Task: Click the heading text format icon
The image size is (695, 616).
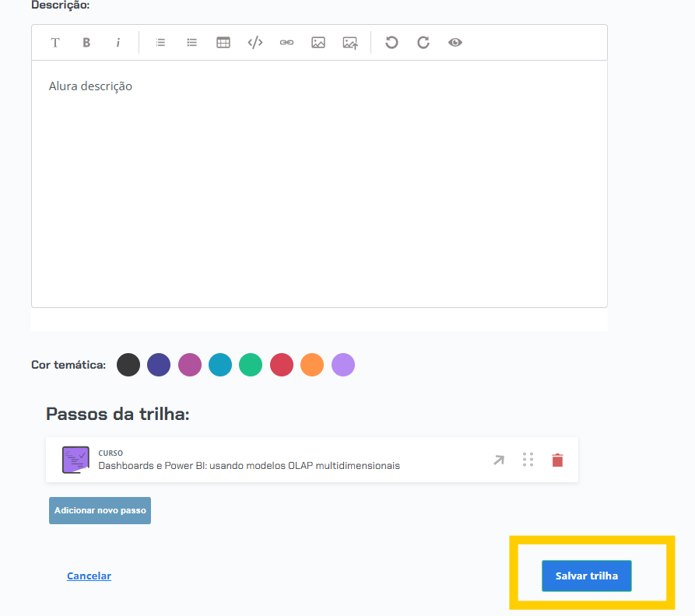Action: 55,43
